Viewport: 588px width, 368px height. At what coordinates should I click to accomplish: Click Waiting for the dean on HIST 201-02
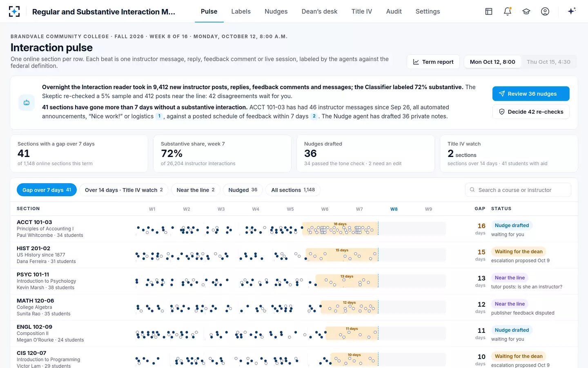point(519,251)
